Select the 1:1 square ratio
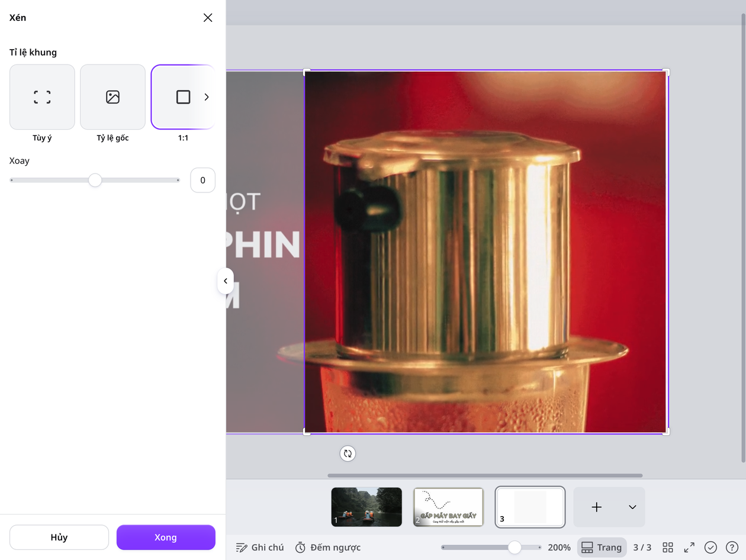Screen dimensions: 746x560 (x=183, y=97)
